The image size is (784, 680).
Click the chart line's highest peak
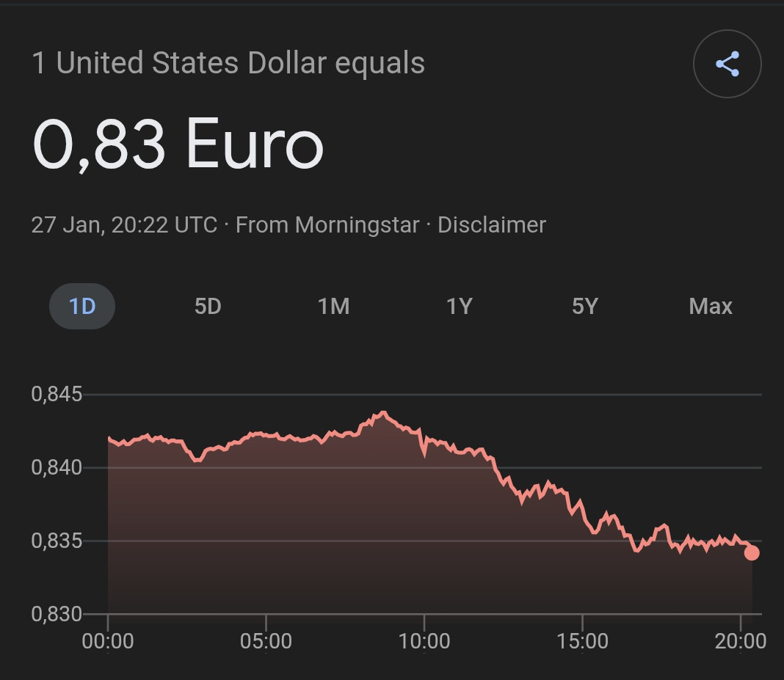[x=382, y=413]
